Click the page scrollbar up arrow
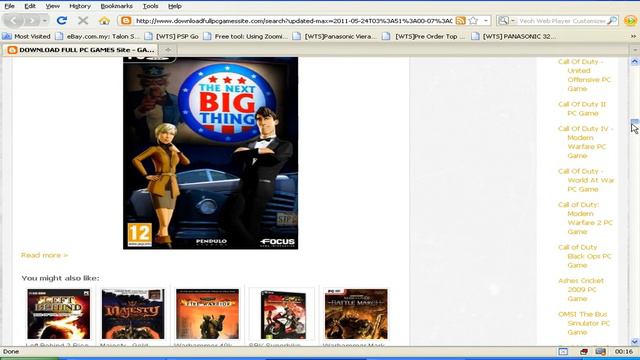 [x=635, y=62]
